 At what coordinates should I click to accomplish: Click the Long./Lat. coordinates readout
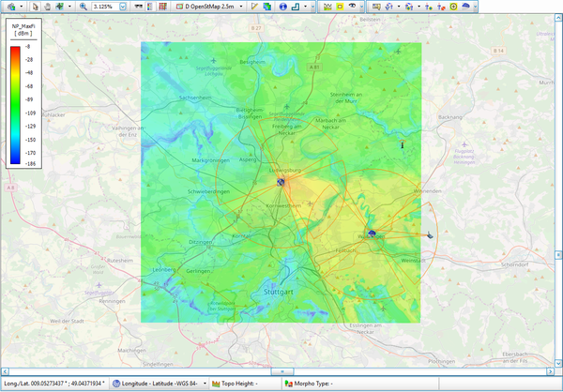point(54,384)
